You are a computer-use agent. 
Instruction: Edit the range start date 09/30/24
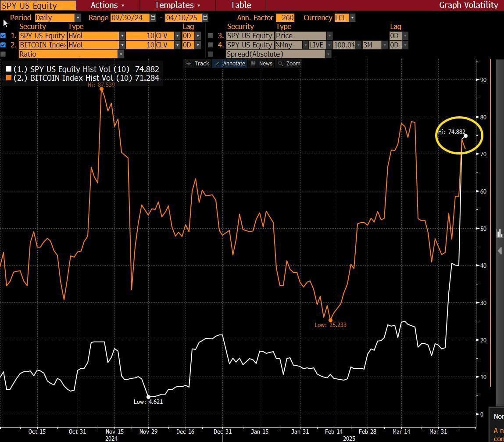coord(130,18)
